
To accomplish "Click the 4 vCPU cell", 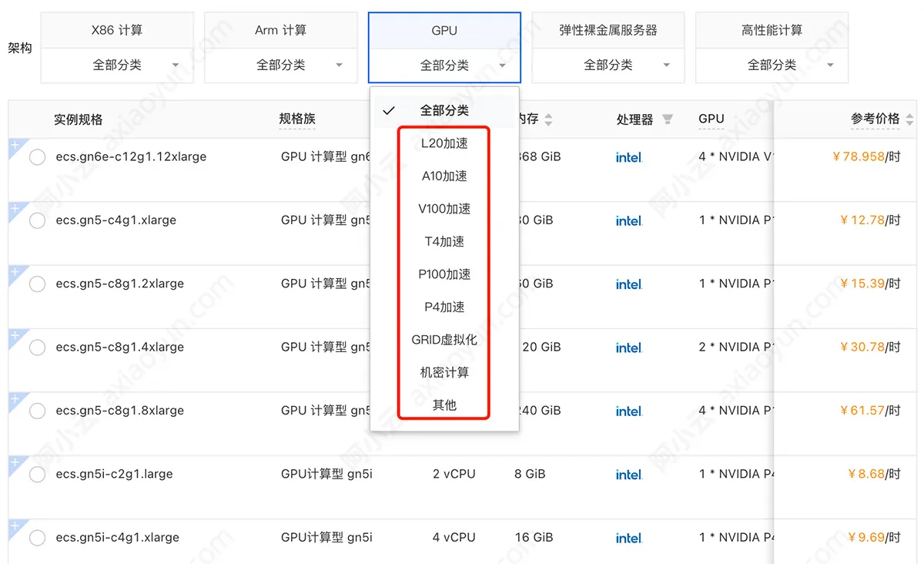I will coord(454,537).
